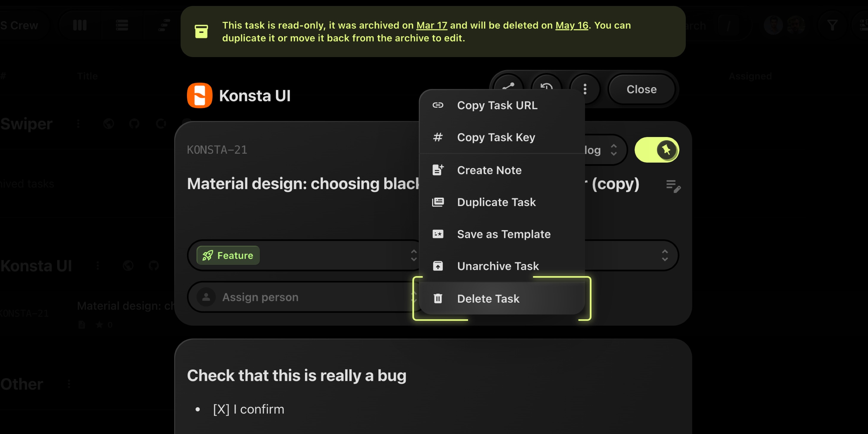The image size is (868, 434).
Task: Choose Unarchive Task menu item
Action: (498, 266)
